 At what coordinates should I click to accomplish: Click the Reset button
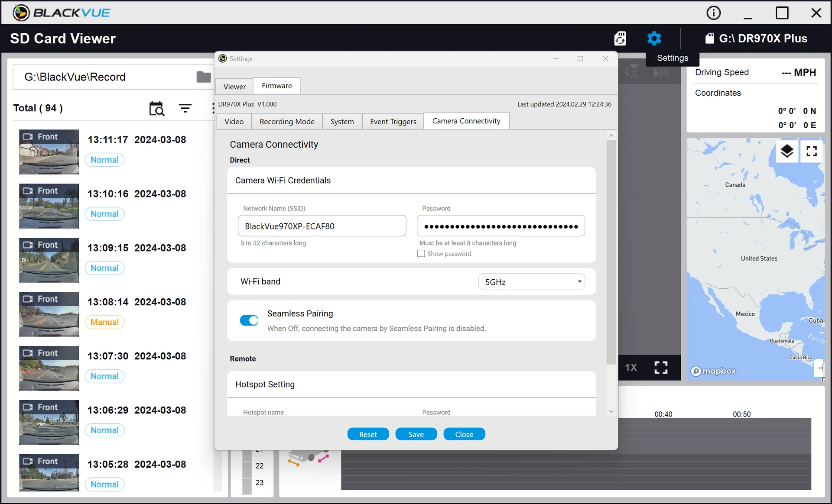(x=368, y=434)
